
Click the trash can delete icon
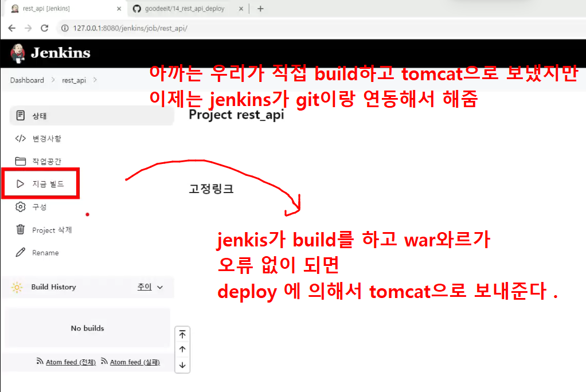[21, 229]
